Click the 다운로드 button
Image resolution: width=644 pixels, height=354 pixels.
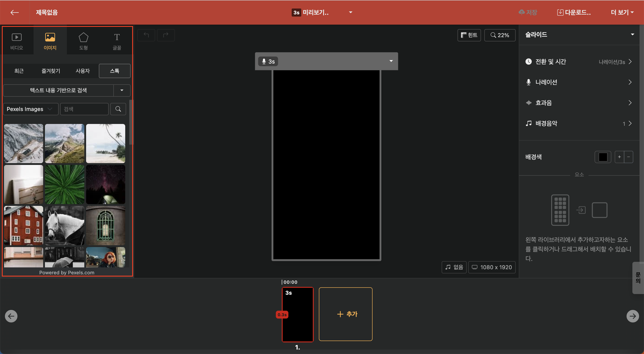574,13
